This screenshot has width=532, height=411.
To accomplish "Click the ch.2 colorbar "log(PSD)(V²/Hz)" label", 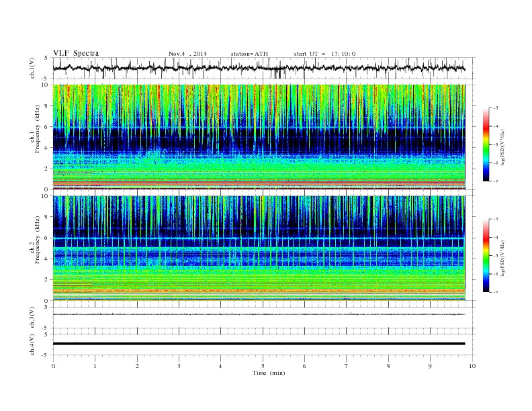I will (x=502, y=257).
